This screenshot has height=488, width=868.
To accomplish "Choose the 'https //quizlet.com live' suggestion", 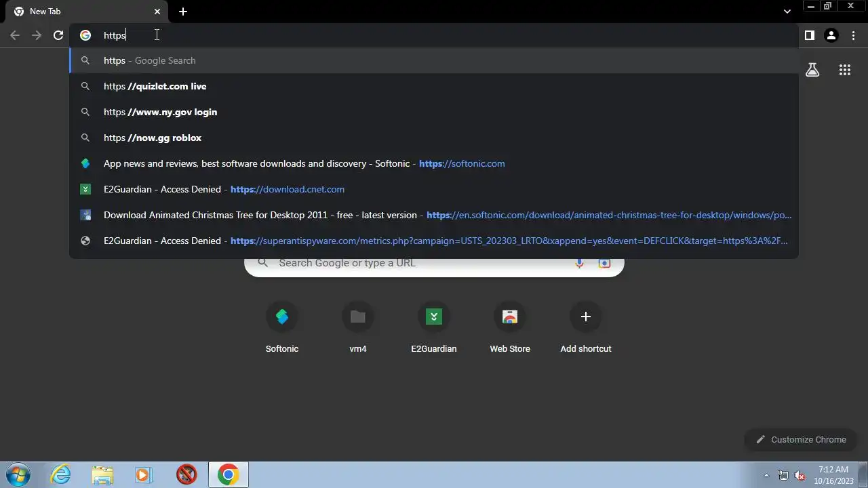I will [434, 86].
